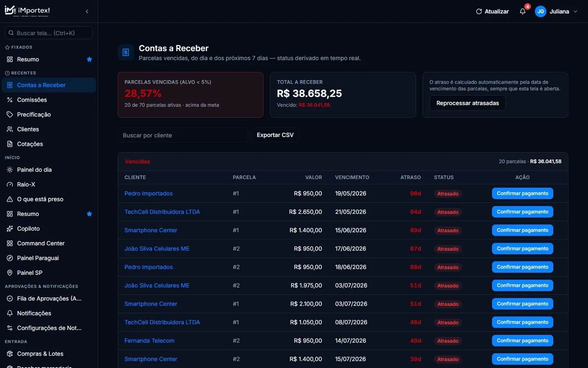This screenshot has width=588, height=368.
Task: Click the Raio-X gauge icon
Action: tap(10, 184)
